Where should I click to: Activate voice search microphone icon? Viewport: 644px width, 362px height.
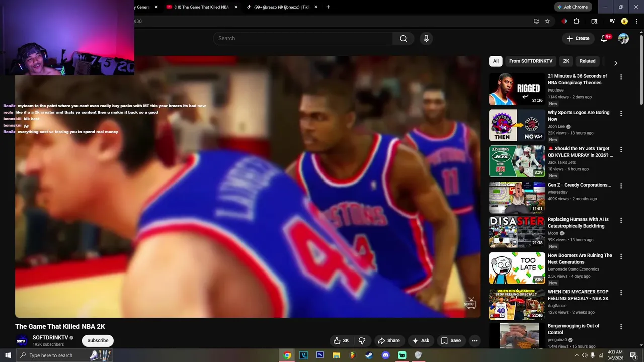(426, 39)
